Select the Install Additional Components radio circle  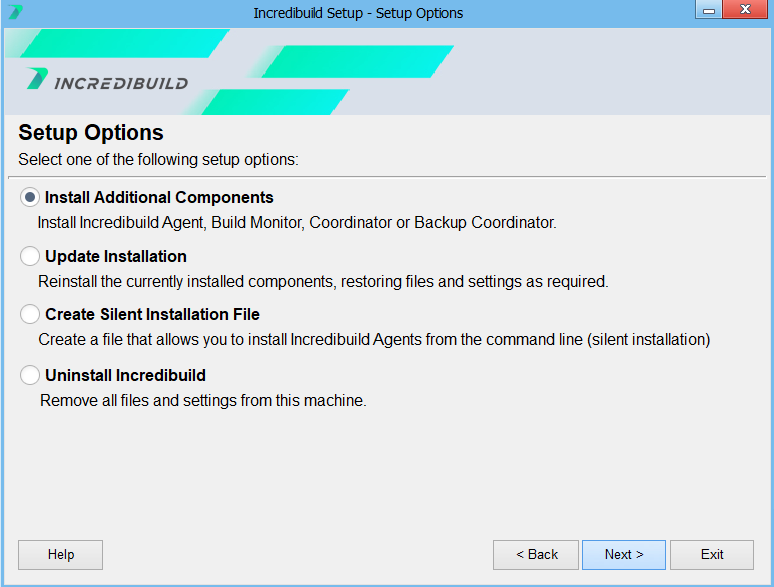click(31, 198)
